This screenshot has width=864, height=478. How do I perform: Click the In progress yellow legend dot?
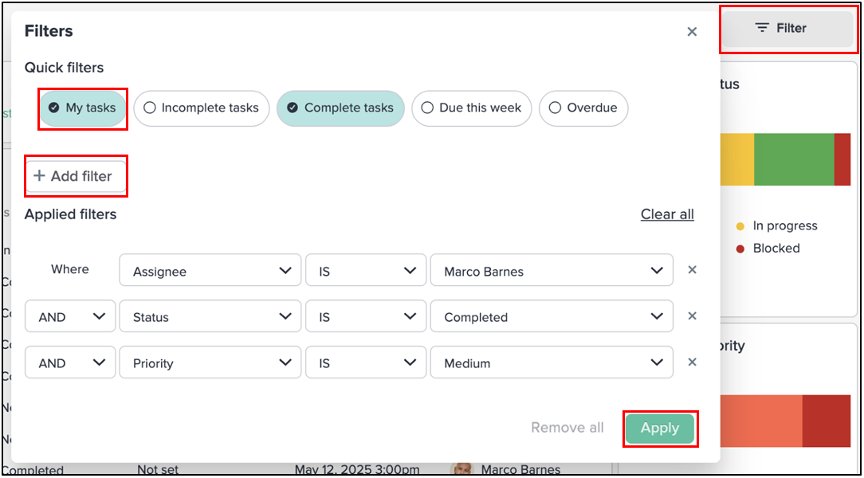point(741,226)
